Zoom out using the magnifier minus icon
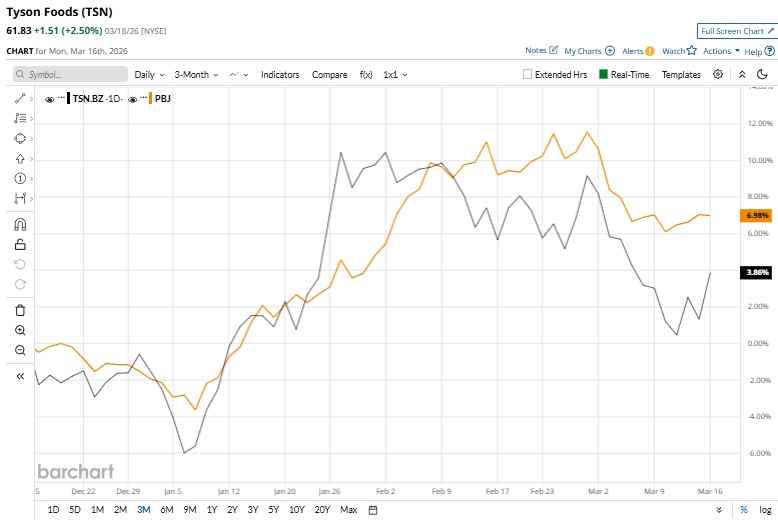778x523 pixels. [20, 350]
